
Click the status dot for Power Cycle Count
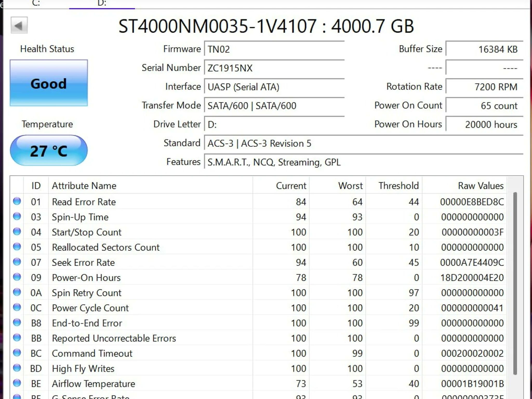point(17,307)
